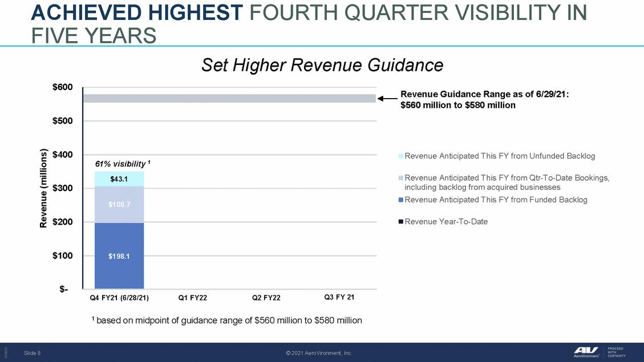
Task: Click the 'Slide 8' footer label
Action: pyautogui.click(x=32, y=353)
